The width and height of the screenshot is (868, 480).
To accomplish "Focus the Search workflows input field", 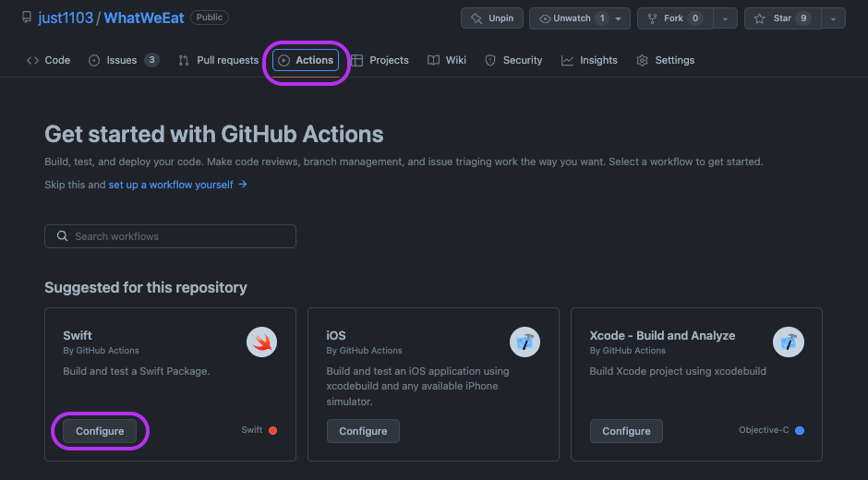I will (171, 236).
